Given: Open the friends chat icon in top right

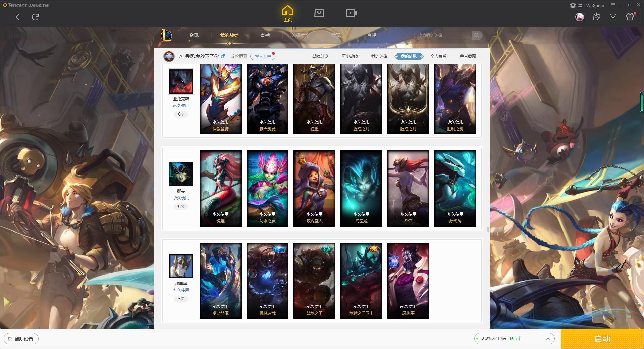Looking at the screenshot, I should [x=596, y=17].
